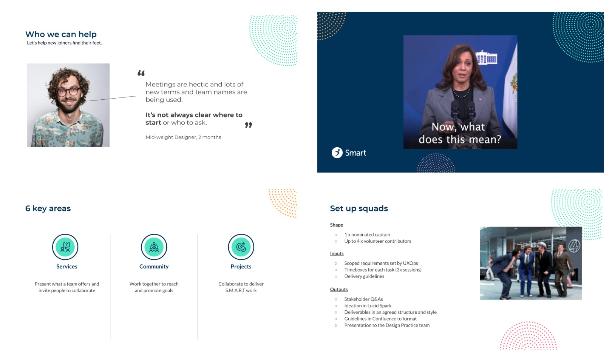
Task: Click the underlined Outputs heading
Action: click(339, 290)
